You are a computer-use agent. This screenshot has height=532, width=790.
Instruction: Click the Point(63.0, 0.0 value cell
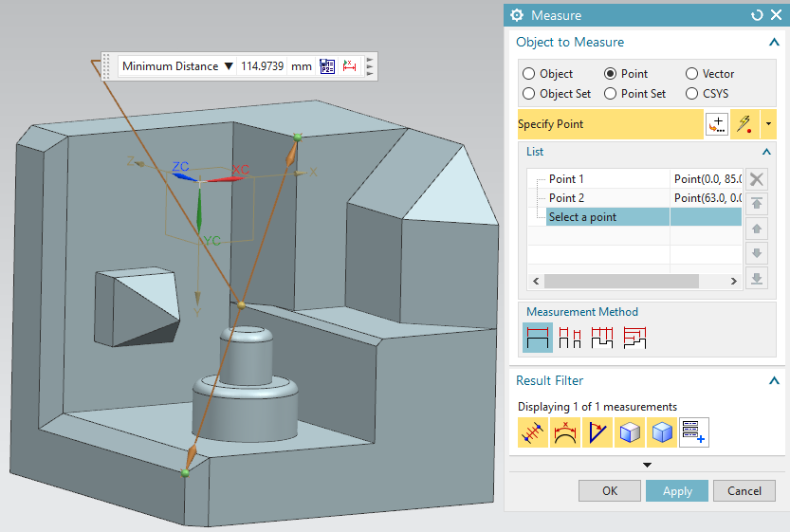[x=707, y=198]
